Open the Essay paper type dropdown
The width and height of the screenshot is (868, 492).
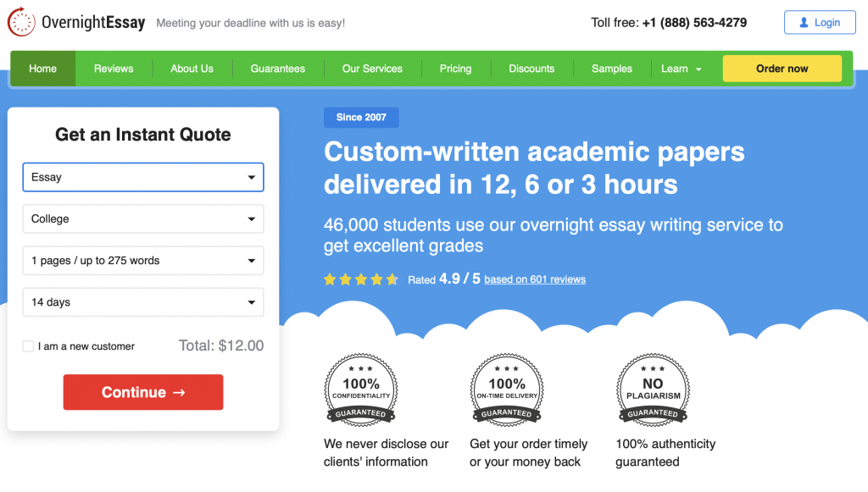click(x=143, y=178)
